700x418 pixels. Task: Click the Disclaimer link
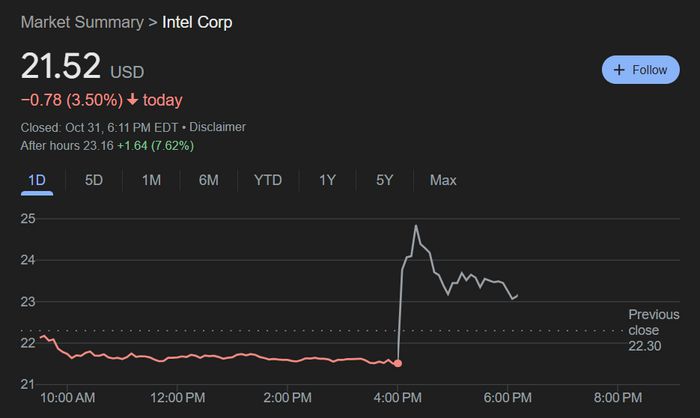point(217,127)
